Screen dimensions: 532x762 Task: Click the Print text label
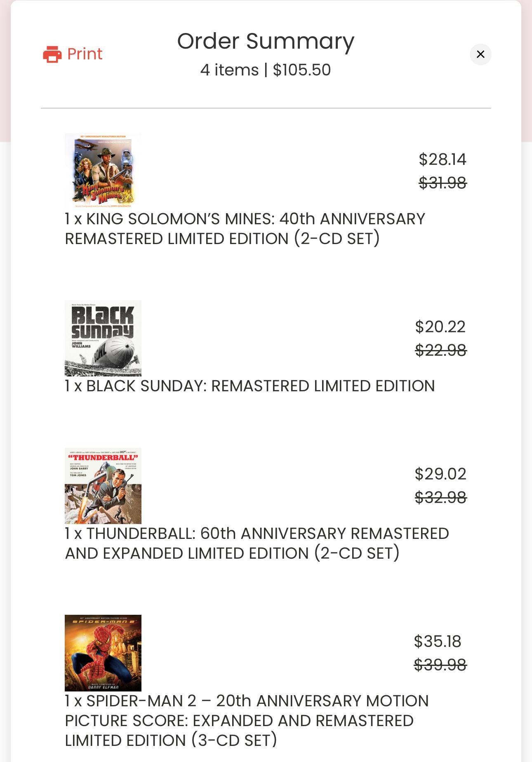pos(85,54)
